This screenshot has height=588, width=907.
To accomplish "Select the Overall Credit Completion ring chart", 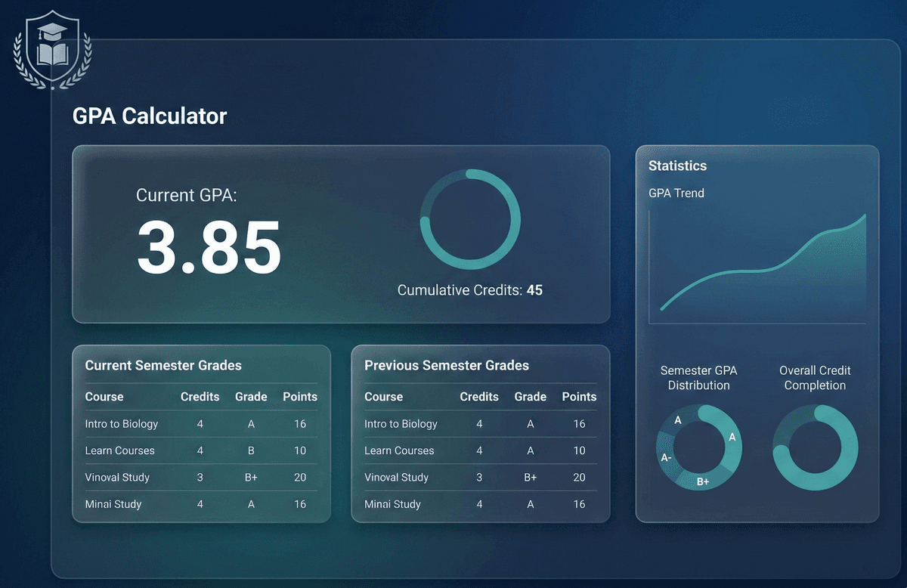I will [815, 447].
